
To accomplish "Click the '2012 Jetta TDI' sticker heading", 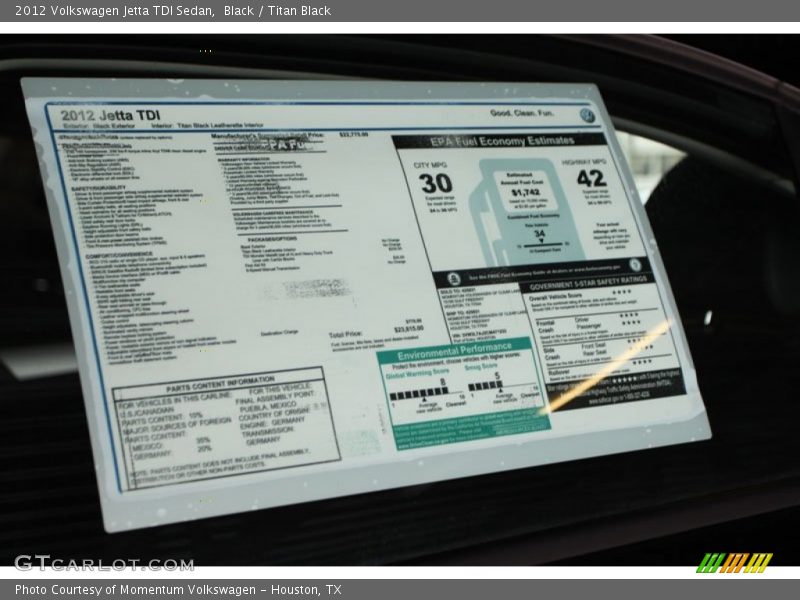I will click(x=110, y=115).
